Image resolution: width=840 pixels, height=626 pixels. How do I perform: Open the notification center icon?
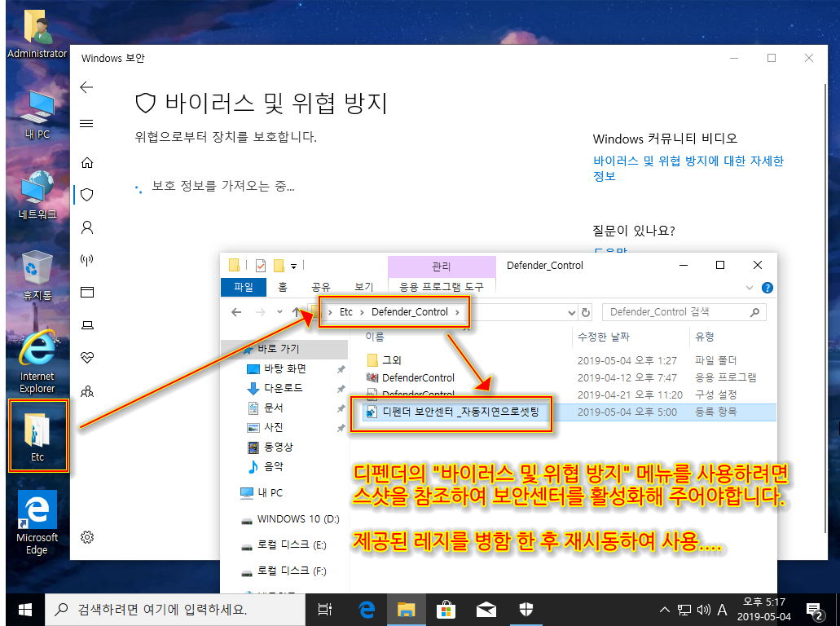pos(815,610)
